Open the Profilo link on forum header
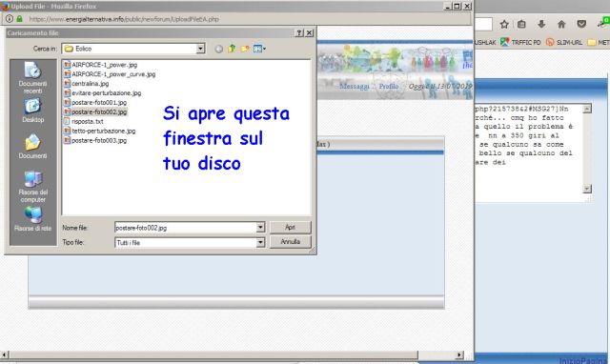Screen dimensions: 610x364 pyautogui.click(x=389, y=86)
